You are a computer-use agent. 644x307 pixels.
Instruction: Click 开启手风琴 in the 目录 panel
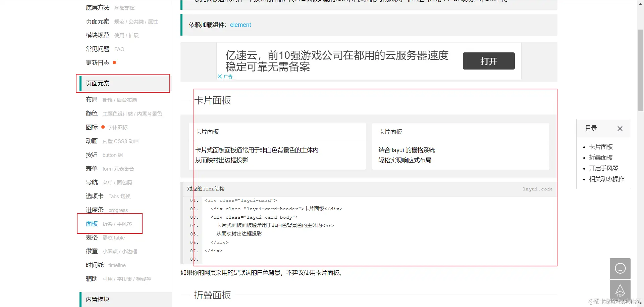click(x=604, y=168)
